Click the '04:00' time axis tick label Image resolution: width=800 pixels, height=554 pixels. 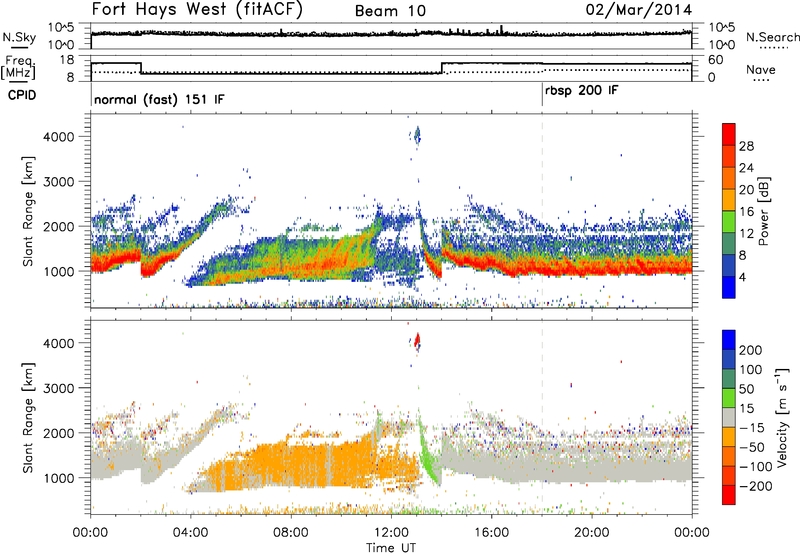point(191,533)
